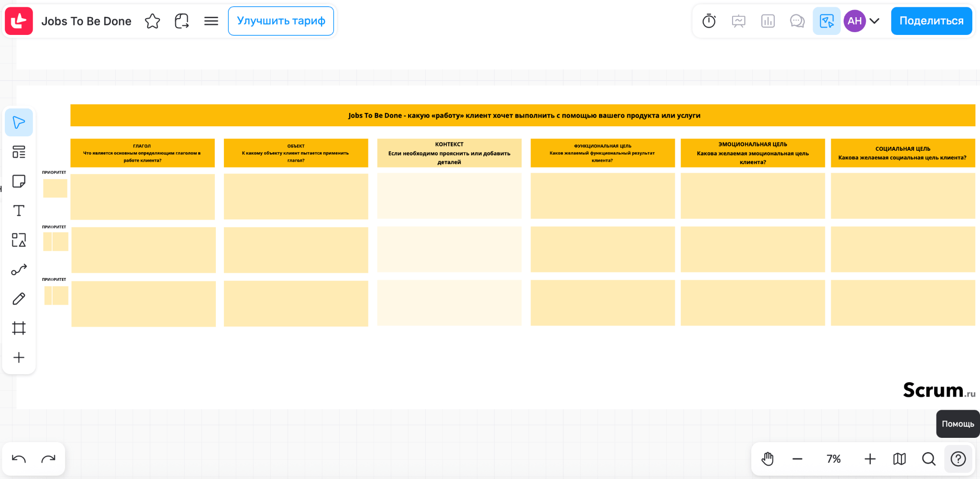Open the comments chat icon
This screenshot has height=479, width=980.
tap(797, 21)
